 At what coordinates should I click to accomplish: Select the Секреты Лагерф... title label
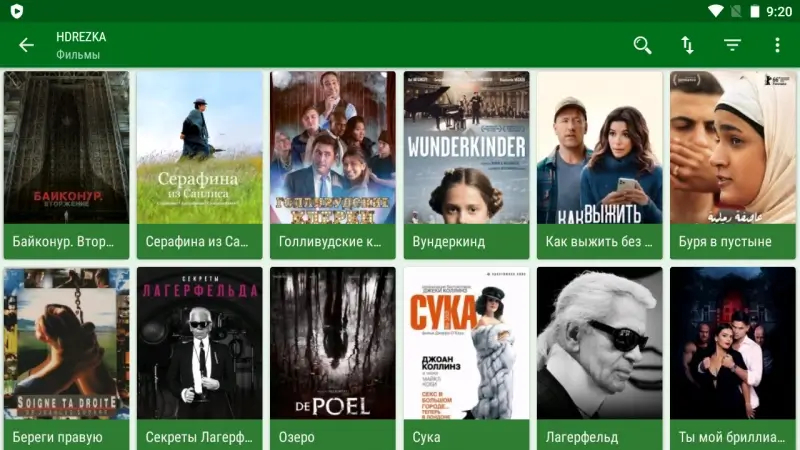coord(199,437)
